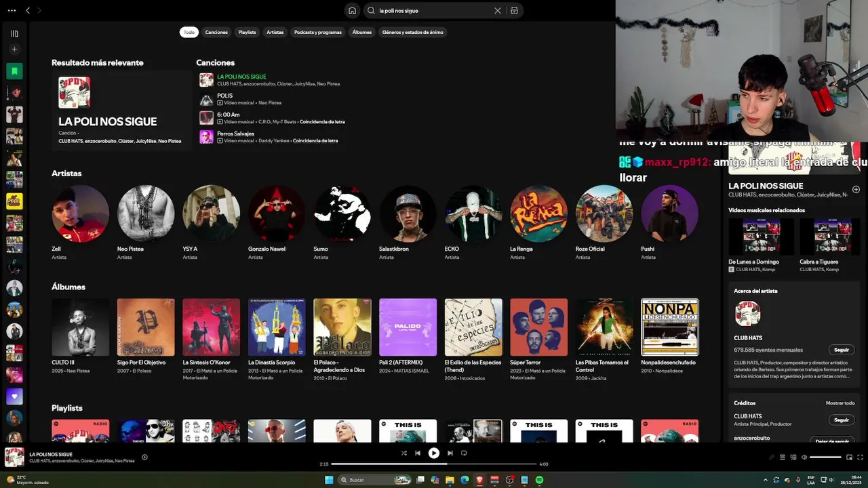Open artist Zell
The image size is (868, 488).
pos(80,222)
